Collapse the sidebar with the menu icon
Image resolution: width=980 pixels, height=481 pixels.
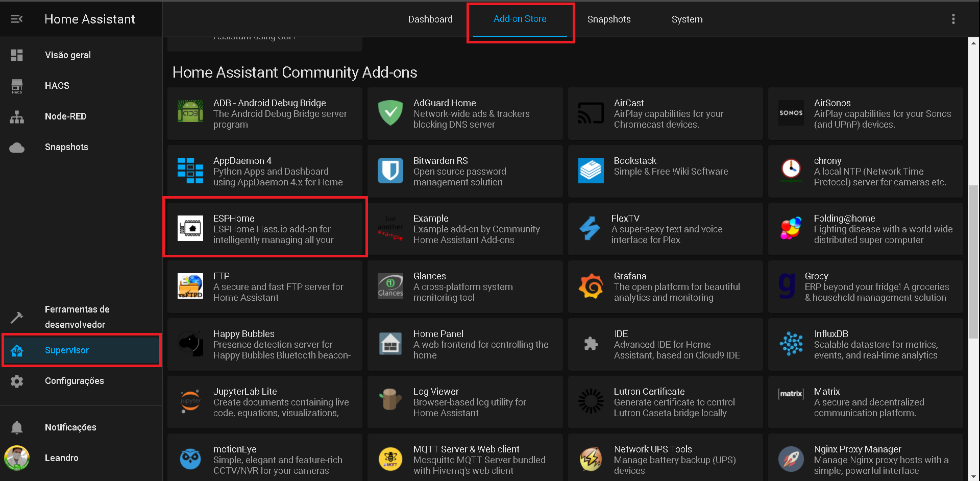pos(17,19)
